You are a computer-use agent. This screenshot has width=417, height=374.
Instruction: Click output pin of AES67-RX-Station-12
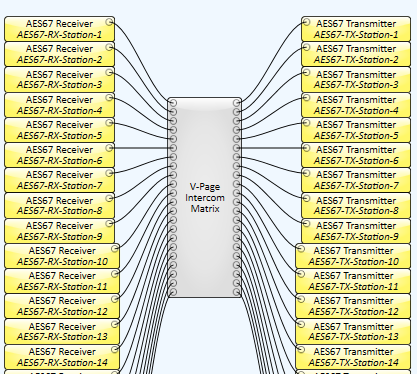point(114,299)
